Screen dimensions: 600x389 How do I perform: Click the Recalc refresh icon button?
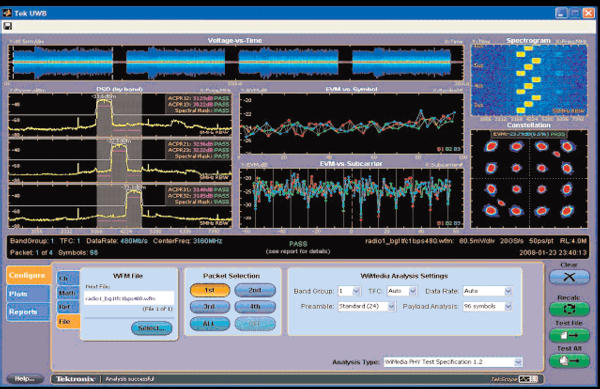point(569,309)
